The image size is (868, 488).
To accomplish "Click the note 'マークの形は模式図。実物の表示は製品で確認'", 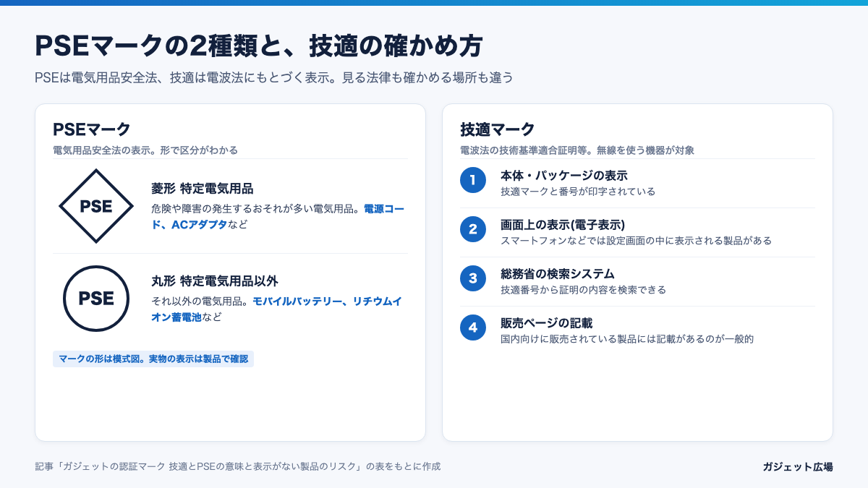I will 153,359.
